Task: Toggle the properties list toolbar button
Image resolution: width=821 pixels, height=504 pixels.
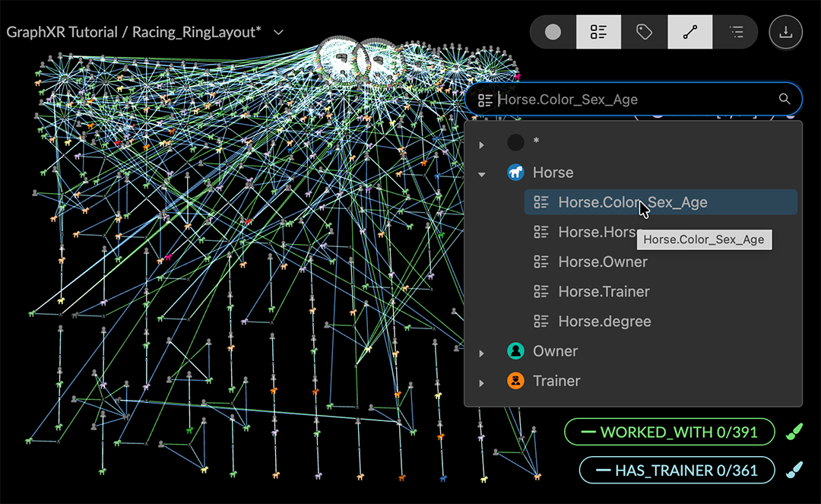Action: [x=599, y=32]
